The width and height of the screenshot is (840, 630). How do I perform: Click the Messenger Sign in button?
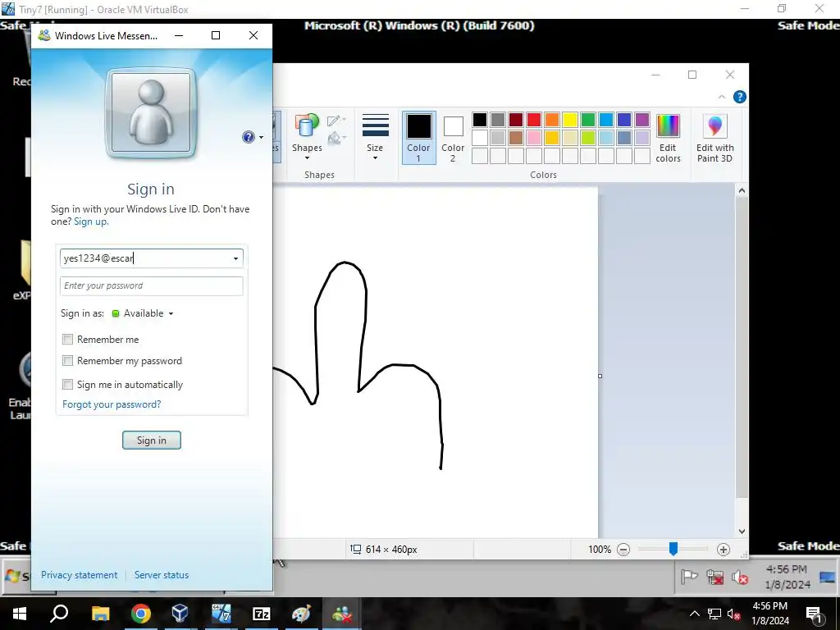click(152, 441)
